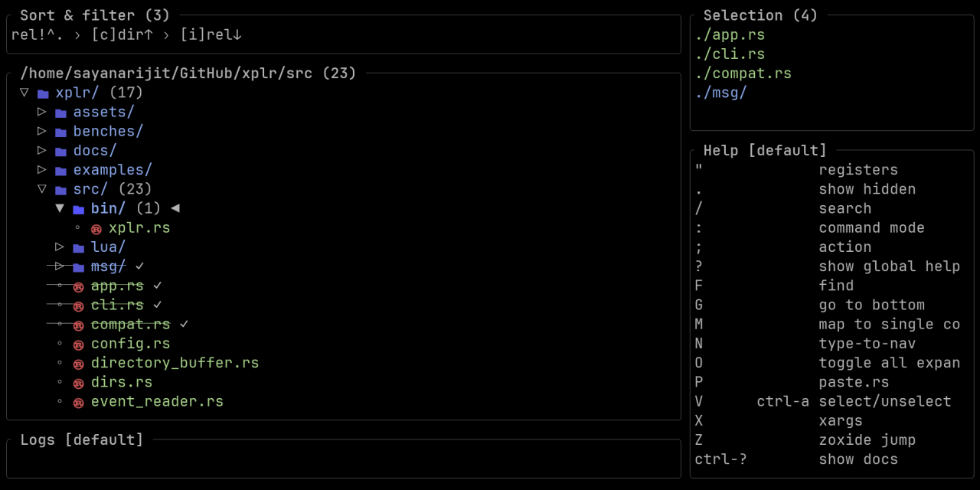Click the folder icon beside lua/
Viewport: 980px width, 490px height.
coord(78,247)
